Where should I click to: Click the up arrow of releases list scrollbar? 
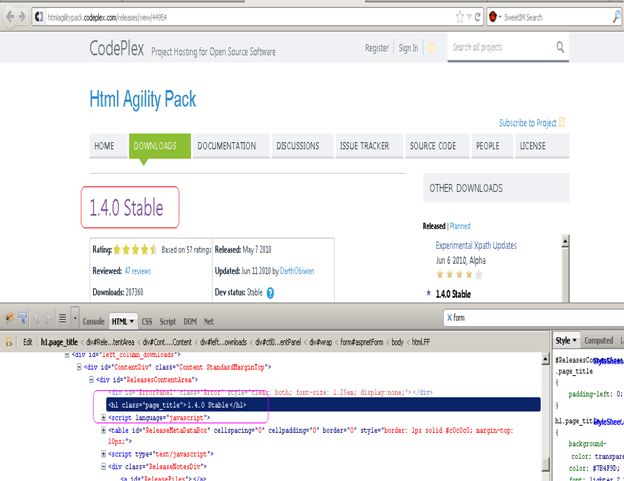(565, 241)
